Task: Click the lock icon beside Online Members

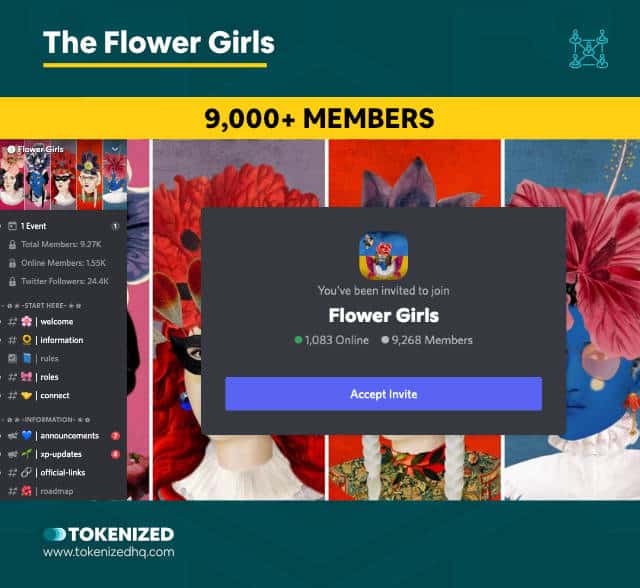Action: click(x=12, y=263)
